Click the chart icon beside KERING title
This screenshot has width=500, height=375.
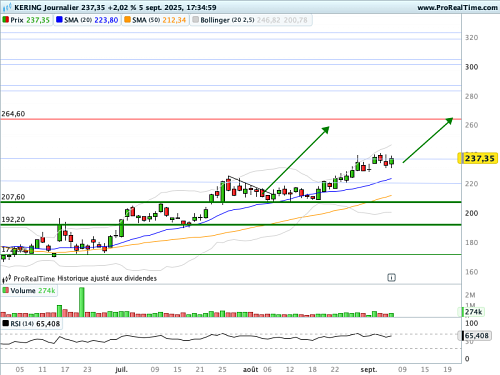7,7
